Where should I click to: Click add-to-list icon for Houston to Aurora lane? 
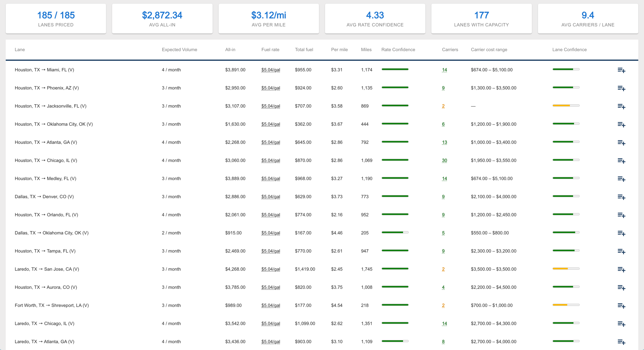click(621, 288)
